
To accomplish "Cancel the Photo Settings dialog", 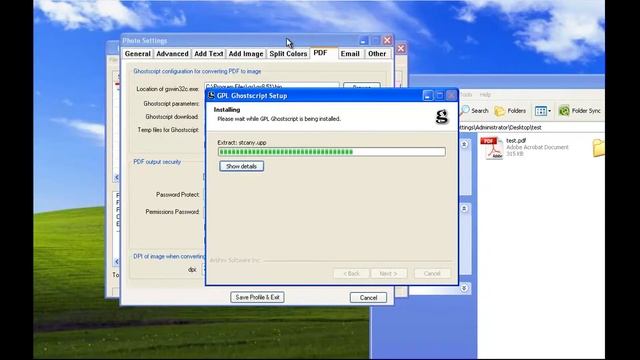I will [x=368, y=298].
